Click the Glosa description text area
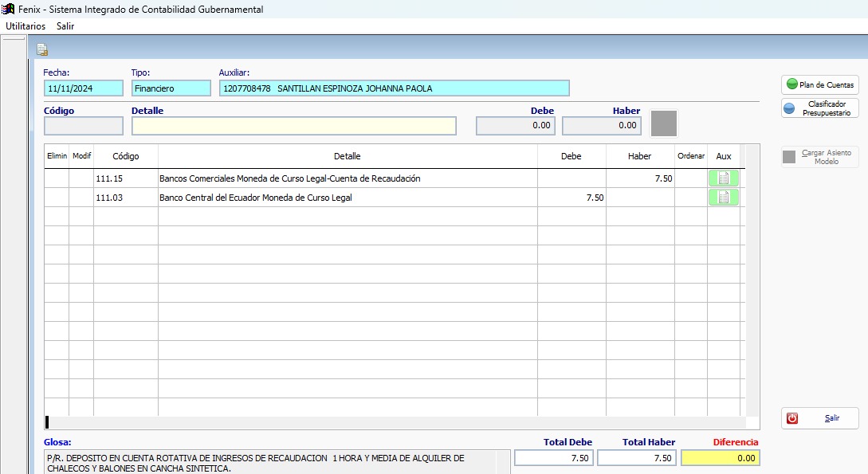The height and width of the screenshot is (474, 868). point(269,463)
